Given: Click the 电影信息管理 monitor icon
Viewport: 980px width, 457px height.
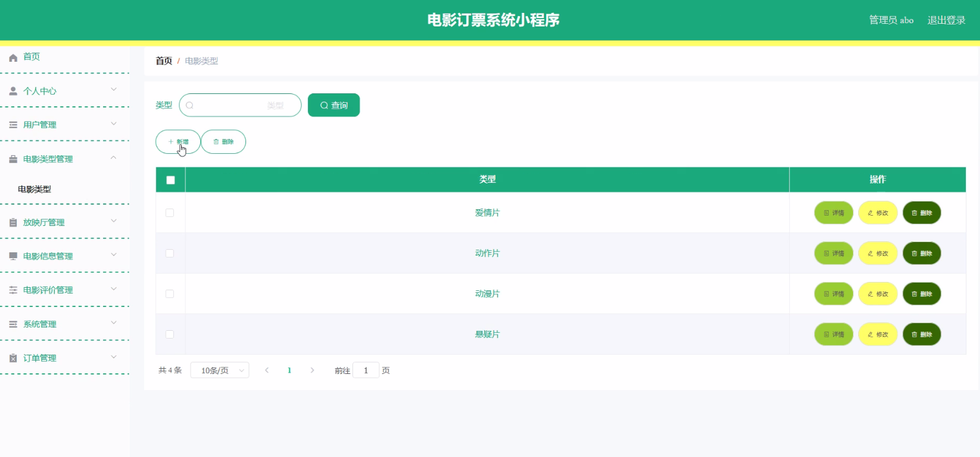Looking at the screenshot, I should coord(12,256).
